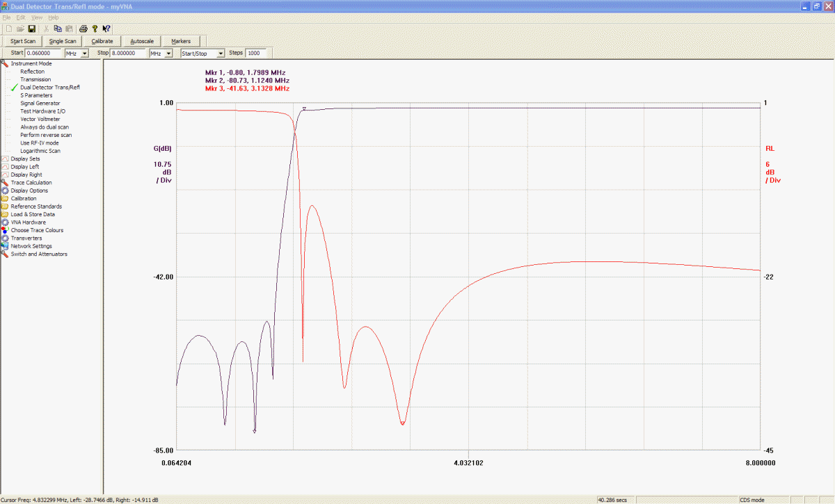Click the Markers button
The width and height of the screenshot is (835, 504).
click(181, 41)
